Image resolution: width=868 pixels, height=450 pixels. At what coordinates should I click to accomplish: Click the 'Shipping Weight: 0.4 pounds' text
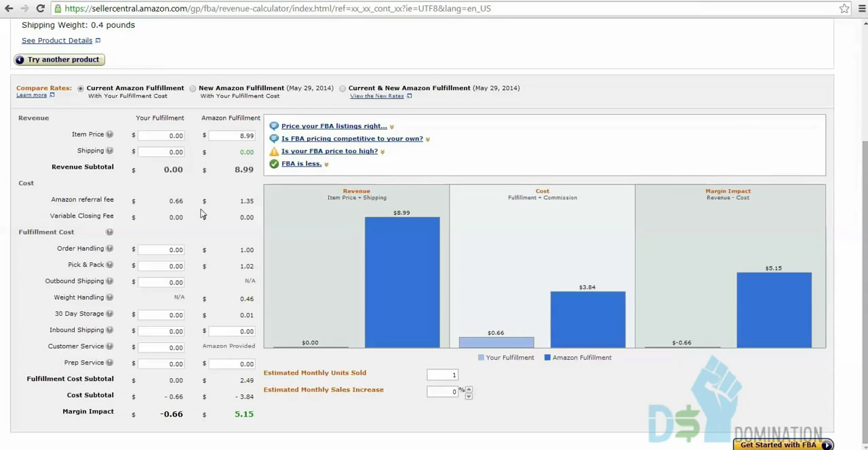point(78,25)
